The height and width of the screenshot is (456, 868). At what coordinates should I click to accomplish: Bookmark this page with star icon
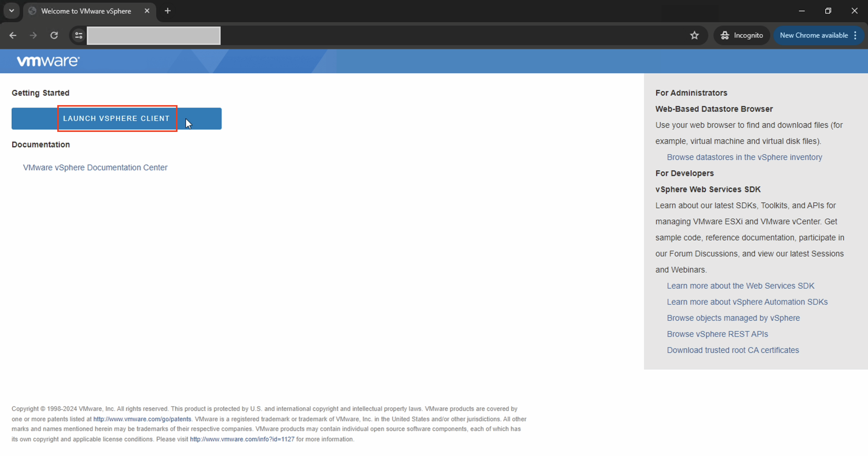click(694, 35)
